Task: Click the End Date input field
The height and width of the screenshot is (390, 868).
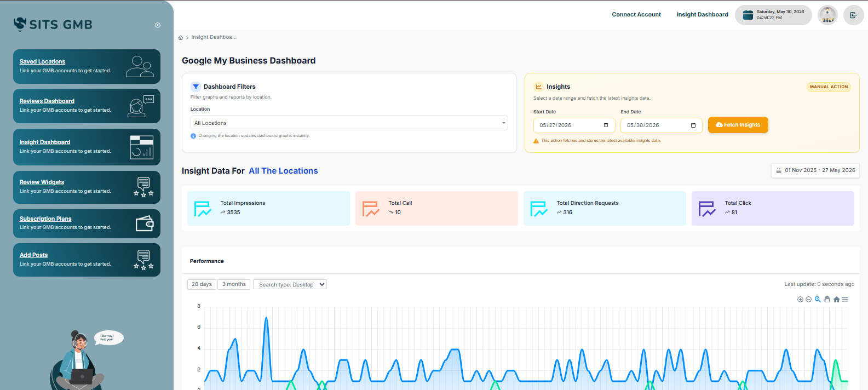Action: click(x=661, y=125)
